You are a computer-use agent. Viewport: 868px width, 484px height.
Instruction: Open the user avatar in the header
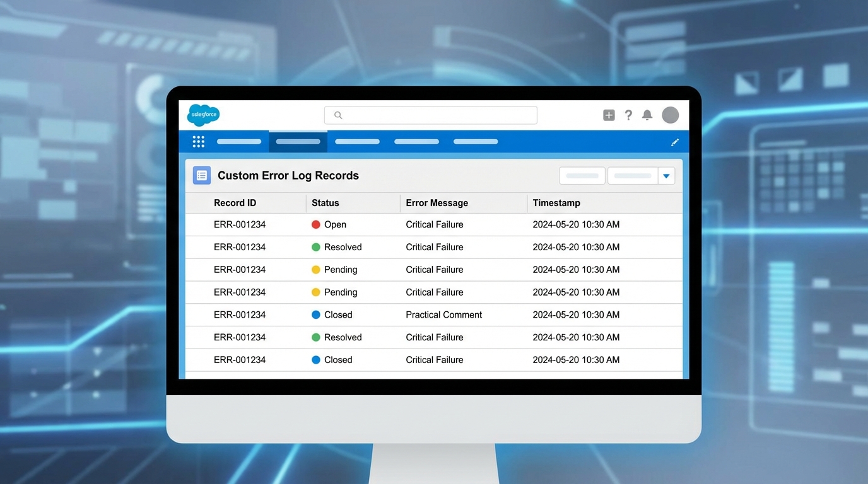click(x=670, y=115)
